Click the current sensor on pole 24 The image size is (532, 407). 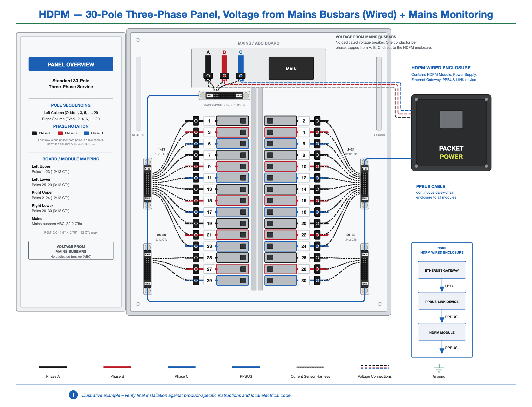point(317,246)
